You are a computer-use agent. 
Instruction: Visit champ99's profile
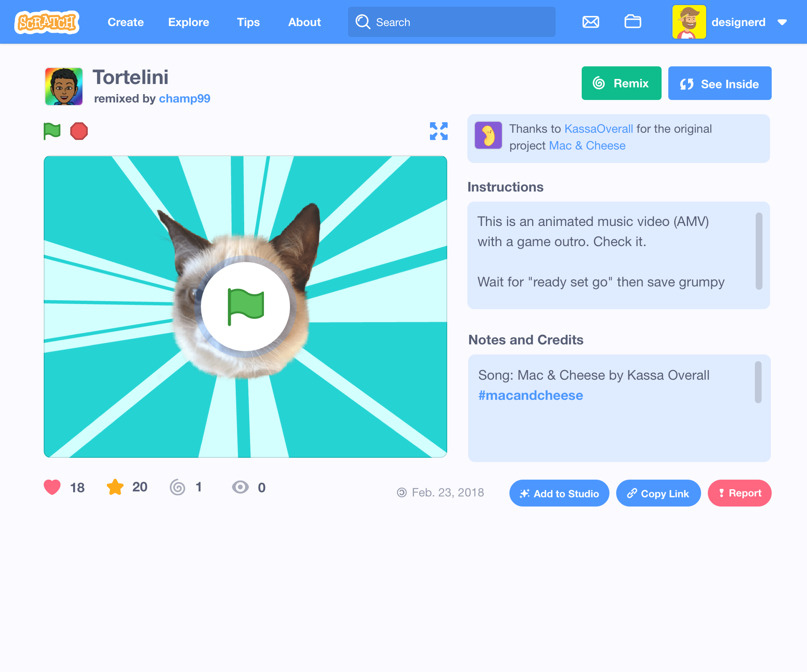(x=184, y=98)
